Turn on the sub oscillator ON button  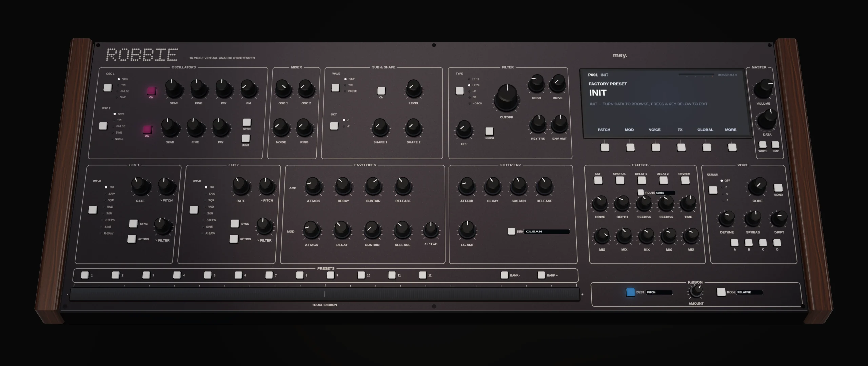[x=381, y=90]
